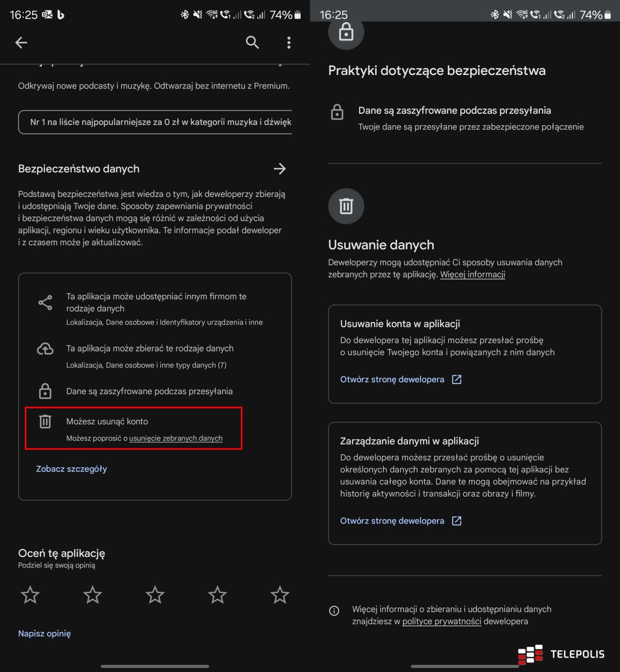
Task: Rate the app with the first star
Action: click(30, 595)
